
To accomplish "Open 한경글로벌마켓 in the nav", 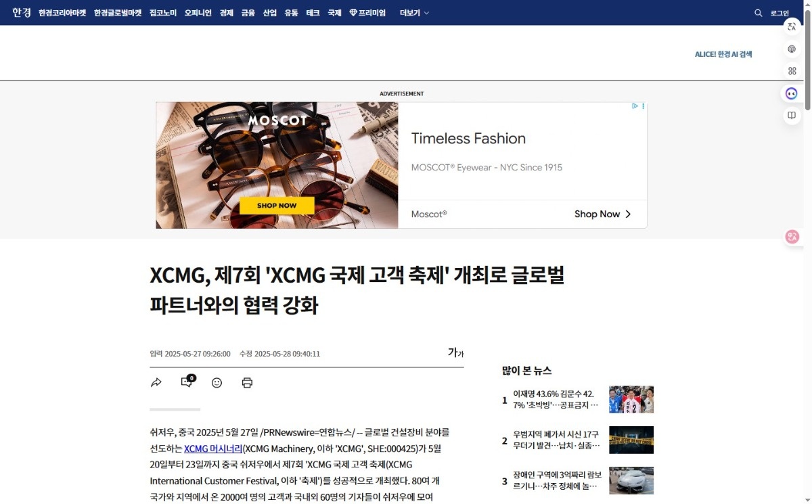I will click(x=118, y=13).
